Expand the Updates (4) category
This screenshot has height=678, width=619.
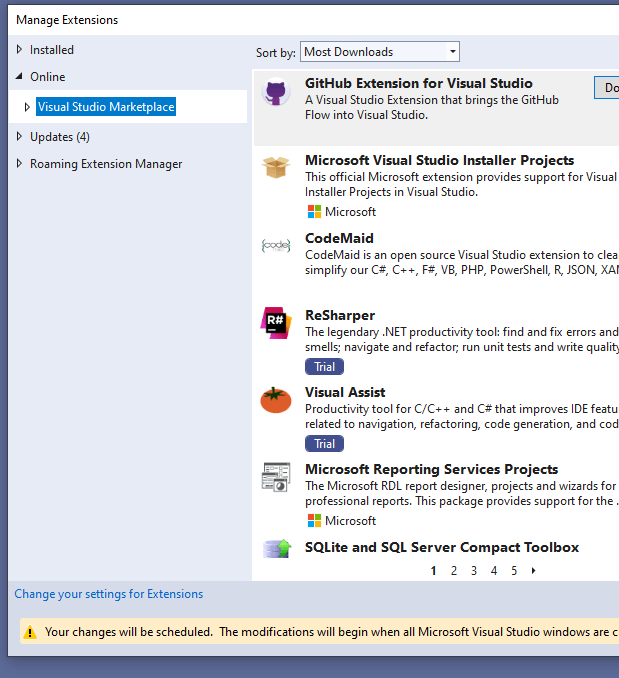click(20, 137)
